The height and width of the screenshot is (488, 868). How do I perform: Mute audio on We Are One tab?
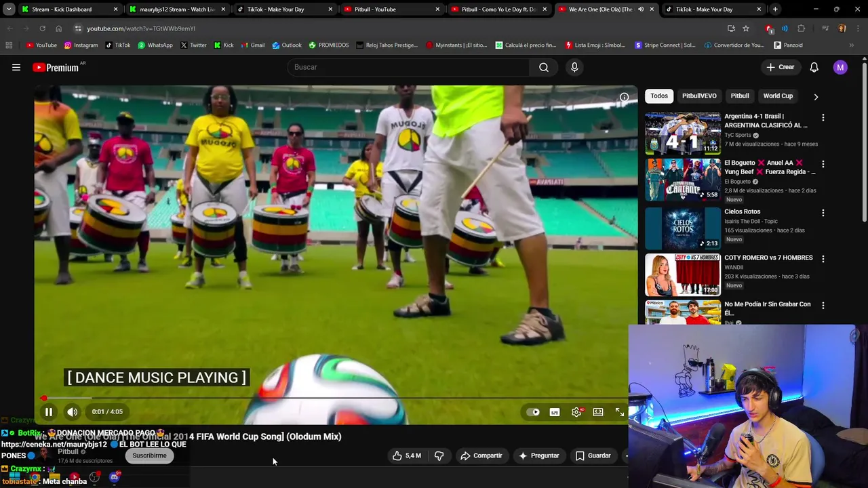641,9
